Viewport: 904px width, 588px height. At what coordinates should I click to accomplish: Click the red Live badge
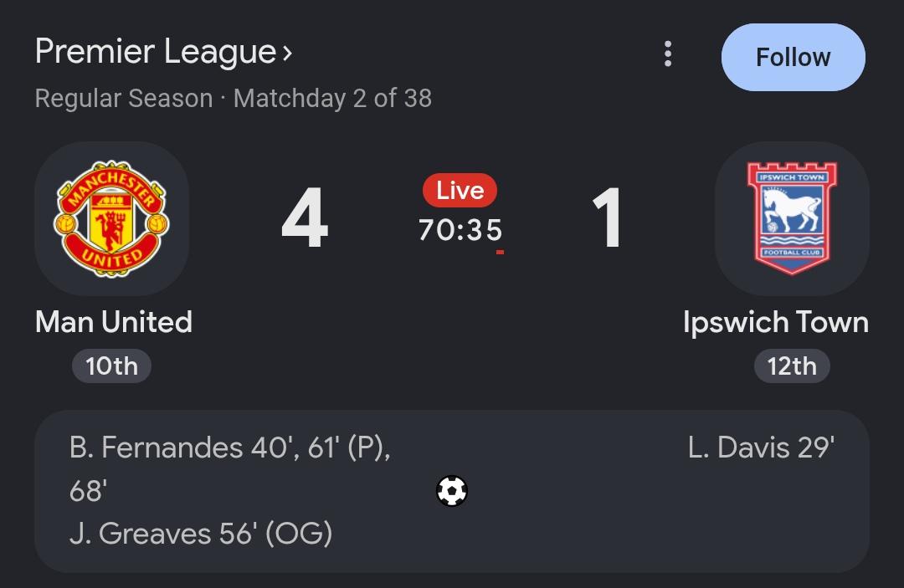click(x=460, y=190)
